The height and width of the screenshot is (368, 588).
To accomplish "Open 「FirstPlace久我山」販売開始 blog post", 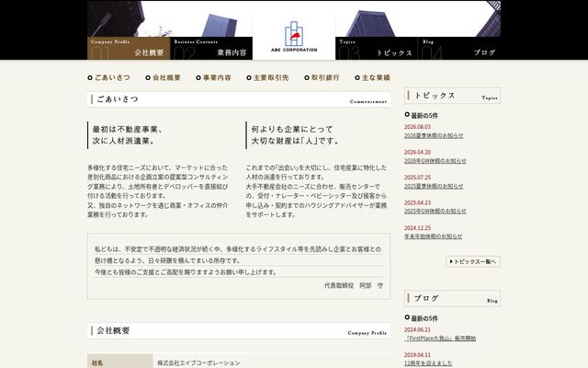I will tap(440, 339).
